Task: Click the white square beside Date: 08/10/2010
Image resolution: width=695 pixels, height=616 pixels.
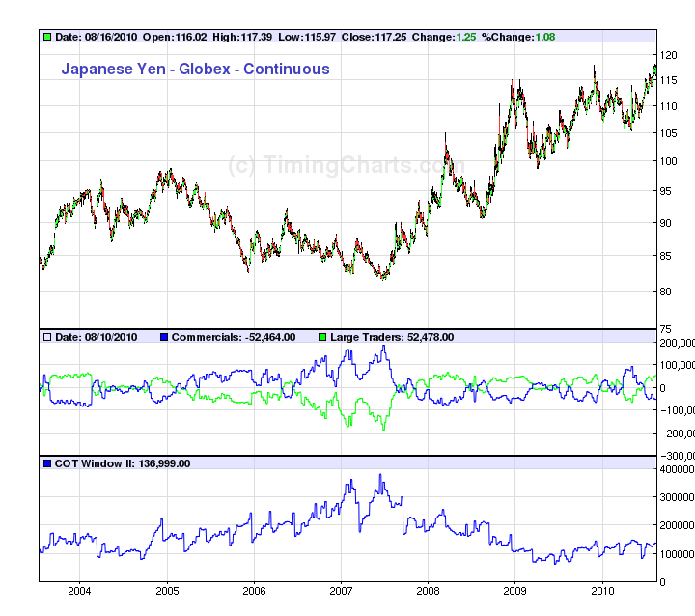Action: pos(47,337)
